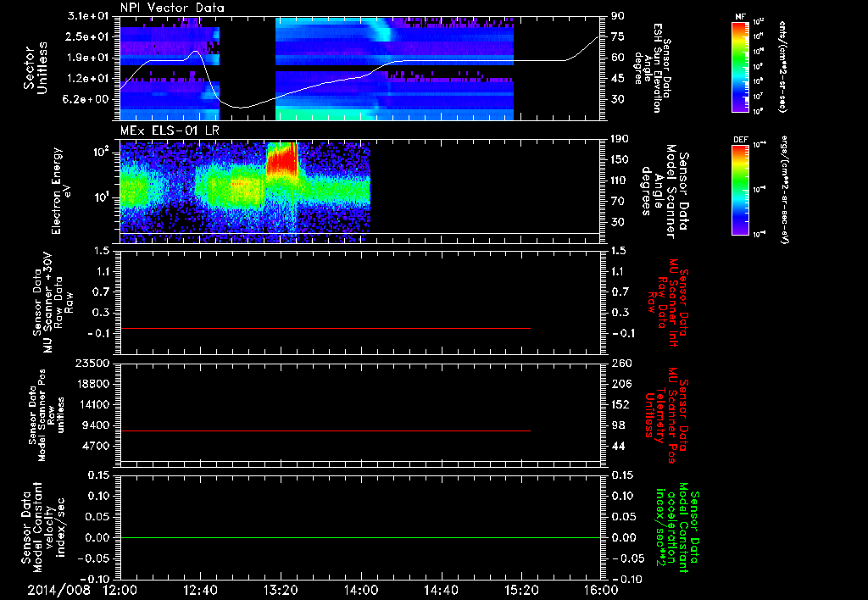Click the 'MU Scanner +30V Raw Data' axis label
The image size is (868, 600).
click(53, 303)
